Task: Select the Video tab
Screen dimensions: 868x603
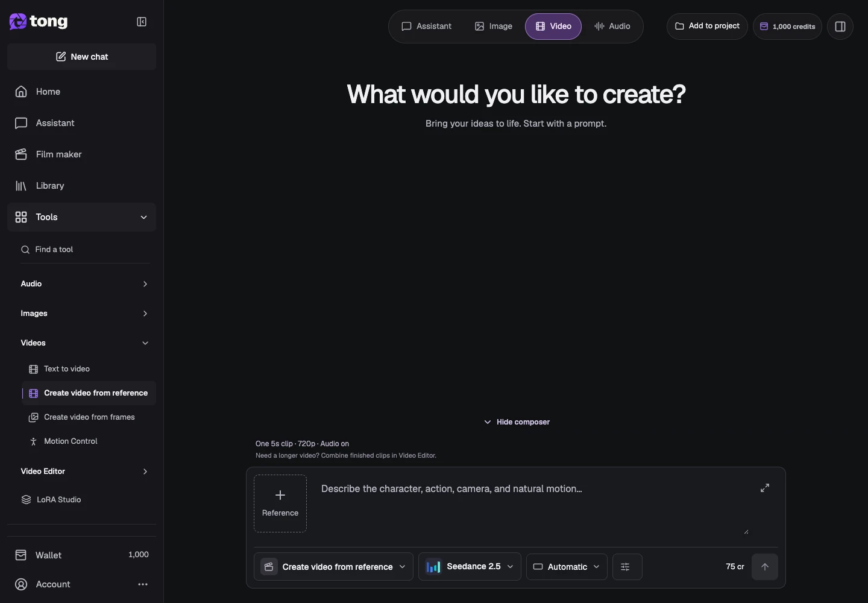Action: [553, 27]
